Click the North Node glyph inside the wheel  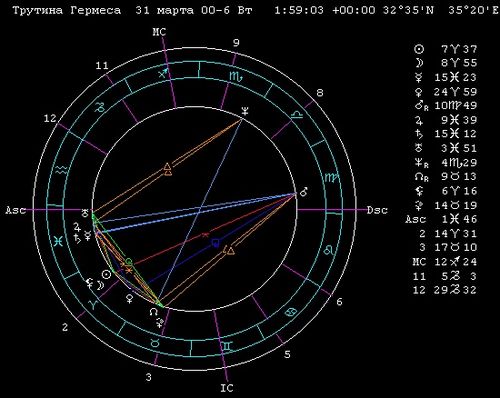(154, 312)
